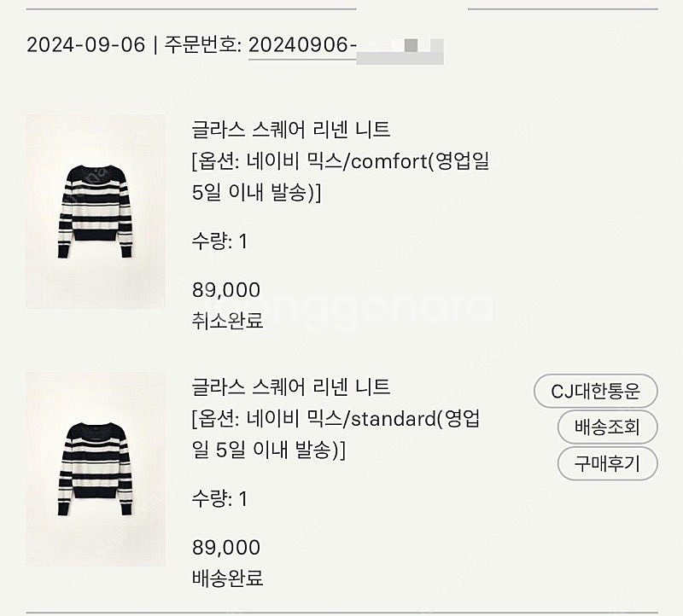This screenshot has height=616, width=683.
Task: Open the delivered 글라스 스퀘어 리넨 니트 title
Action: [291, 386]
